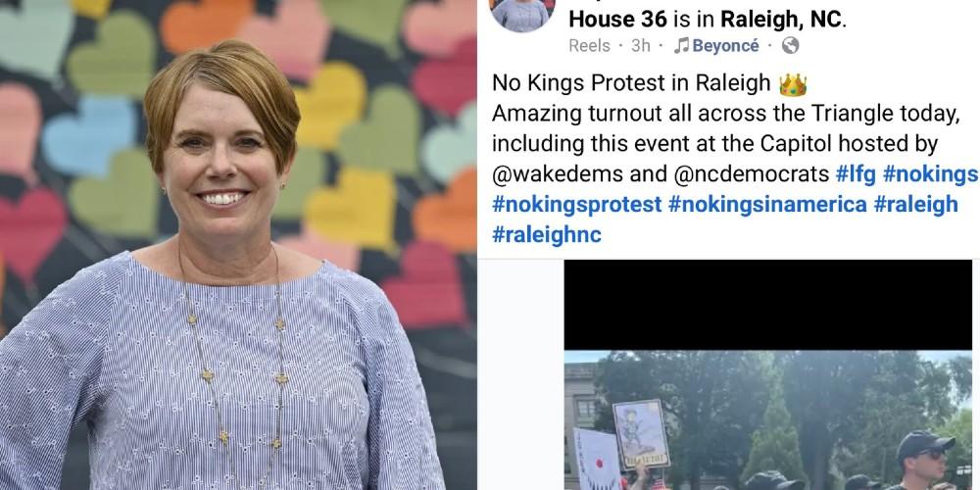This screenshot has width=980, height=490.
Task: Click the music note icon beside Beyoncé
Action: pos(681,46)
